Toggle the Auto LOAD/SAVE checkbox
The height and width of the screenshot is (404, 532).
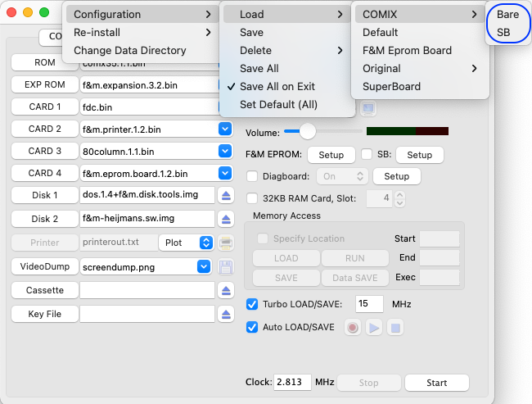(x=252, y=327)
